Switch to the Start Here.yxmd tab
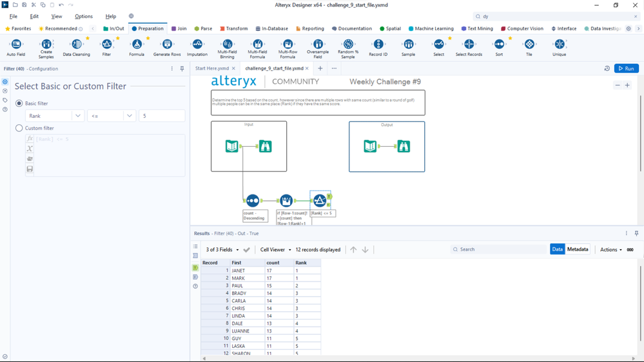Image resolution: width=644 pixels, height=362 pixels. 212,68
